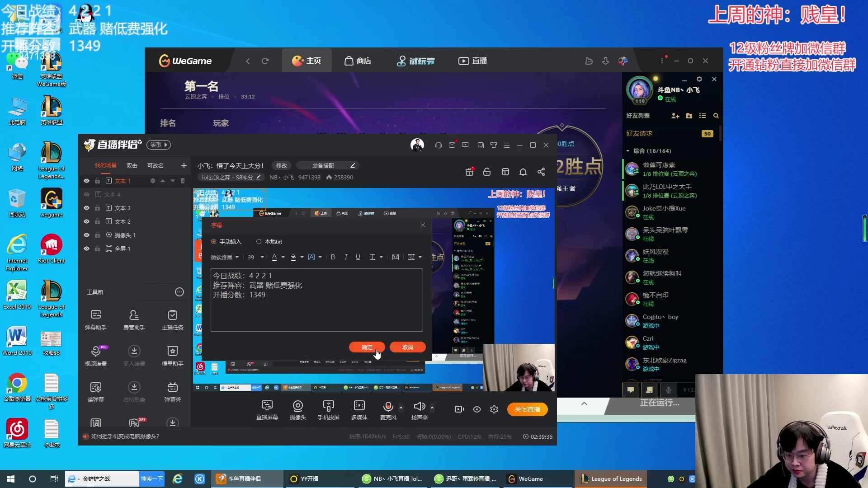
Task: Click the 确定 confirm button
Action: pyautogui.click(x=367, y=347)
